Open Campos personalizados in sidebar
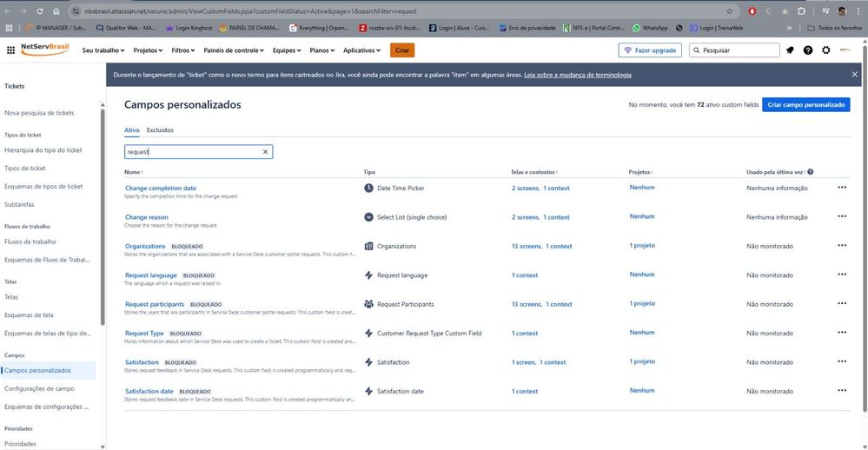 click(48, 370)
